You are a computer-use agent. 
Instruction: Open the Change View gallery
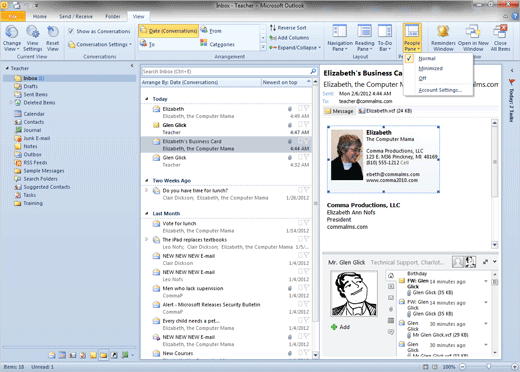coord(12,38)
